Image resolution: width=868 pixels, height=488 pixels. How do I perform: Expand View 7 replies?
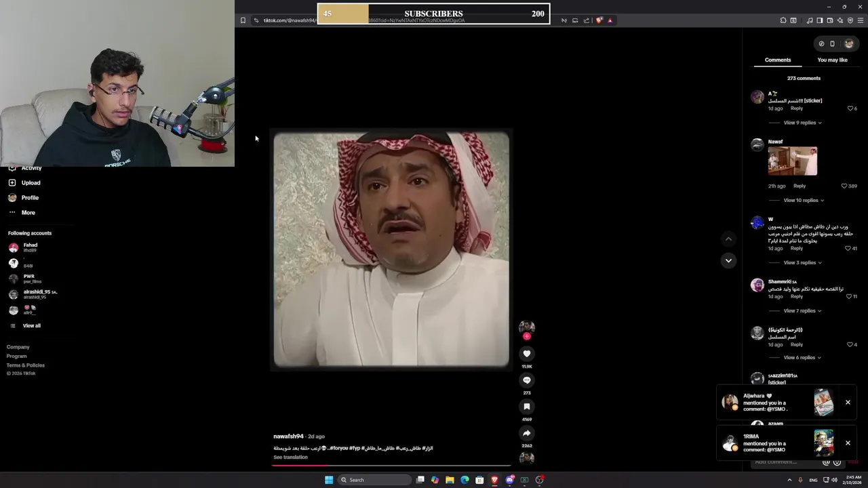[802, 310]
